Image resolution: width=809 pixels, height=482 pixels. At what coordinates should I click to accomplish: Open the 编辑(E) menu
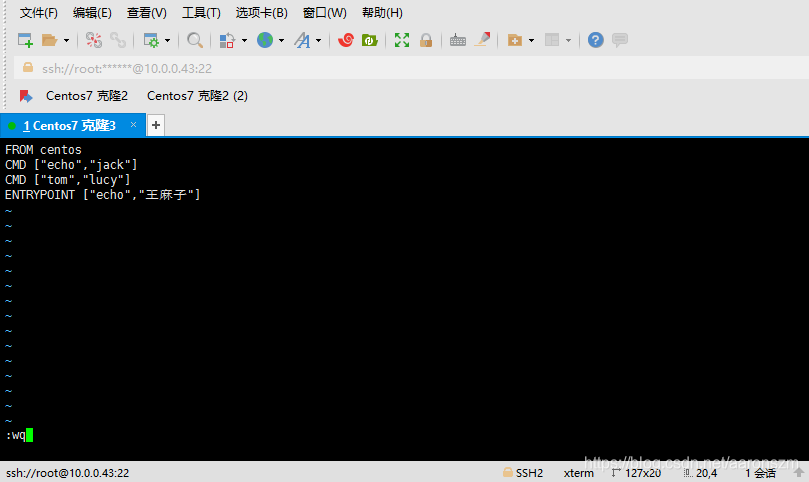(92, 13)
